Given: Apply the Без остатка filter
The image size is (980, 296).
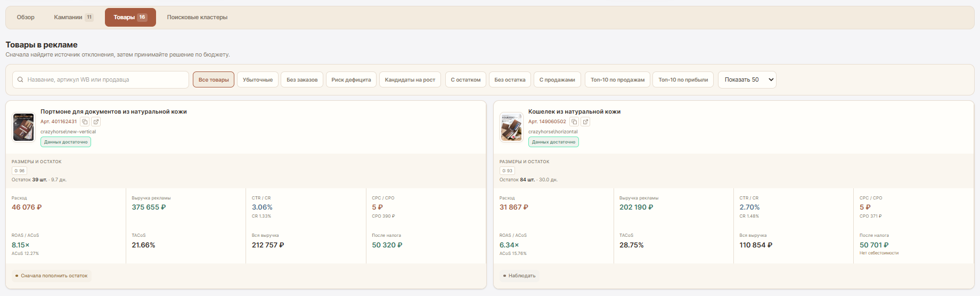Looking at the screenshot, I should coord(510,79).
